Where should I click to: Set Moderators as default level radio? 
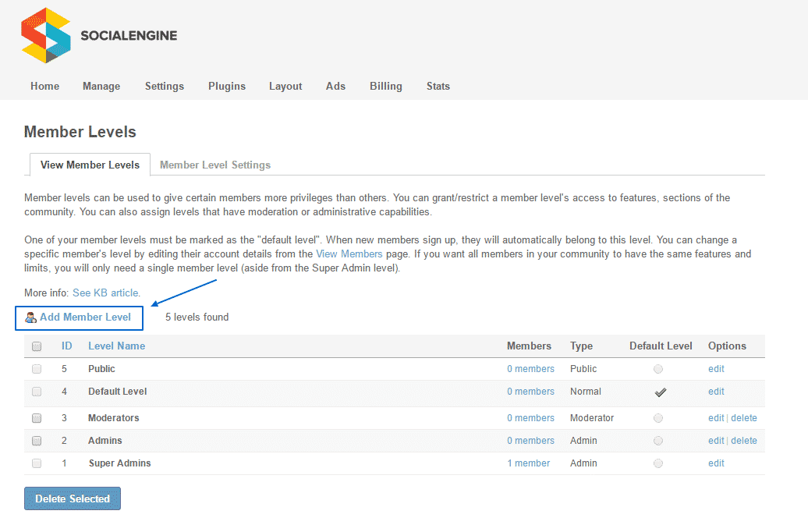[x=659, y=418]
